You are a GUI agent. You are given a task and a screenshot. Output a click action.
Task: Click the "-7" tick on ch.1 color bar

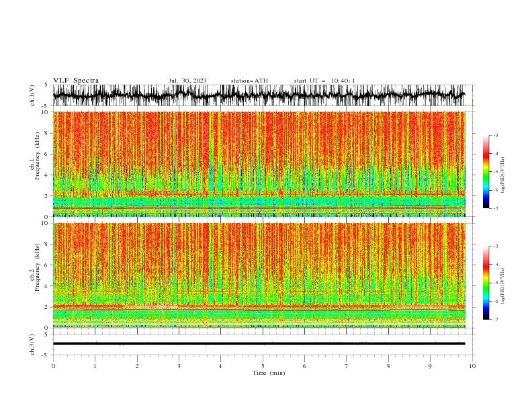coord(496,208)
